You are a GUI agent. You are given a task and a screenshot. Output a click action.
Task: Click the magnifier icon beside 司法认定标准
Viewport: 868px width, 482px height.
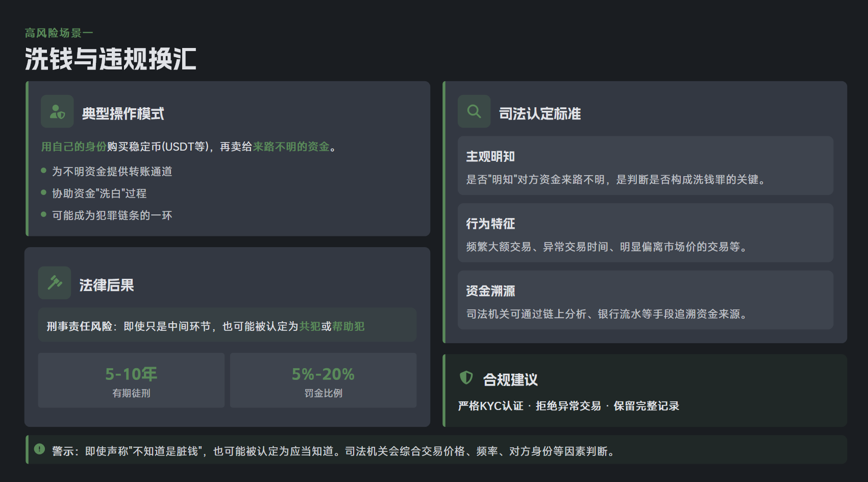474,112
